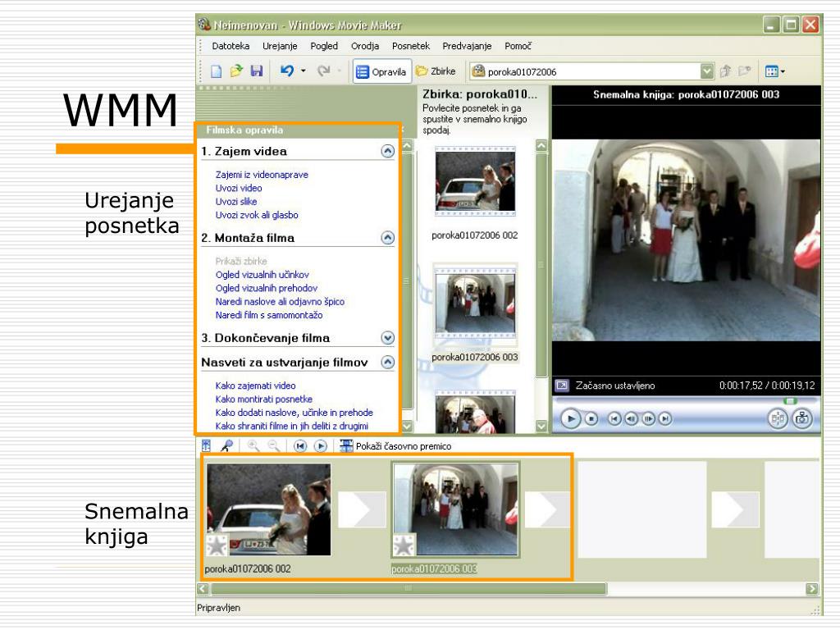Screen dimensions: 840x630
Task: Click the preview seek bar slider
Action: pyautogui.click(x=790, y=400)
